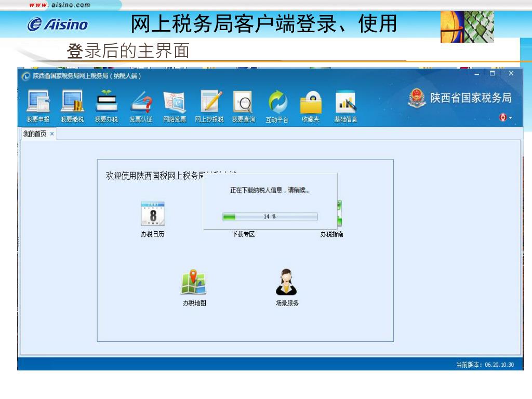The width and height of the screenshot is (532, 399).
Task: Open the 办税地图 map icon
Action: coord(193,282)
